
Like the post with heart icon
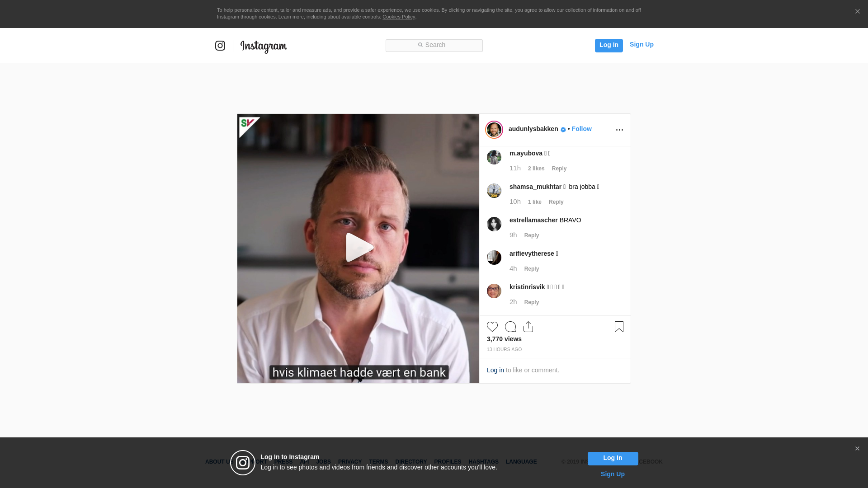click(x=492, y=327)
